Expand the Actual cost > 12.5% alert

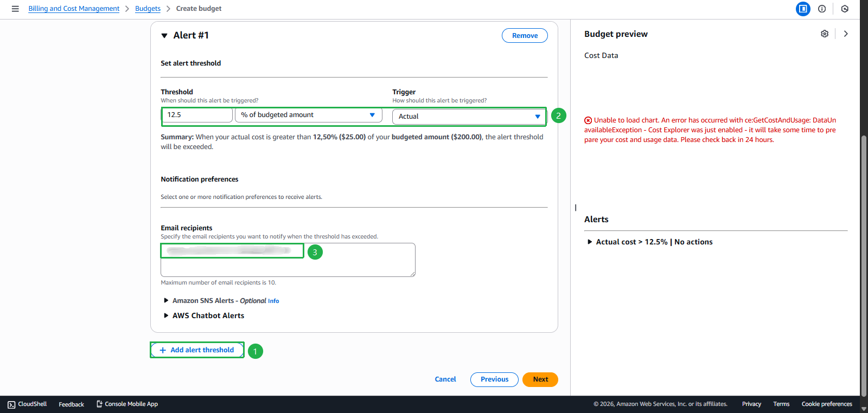click(590, 242)
